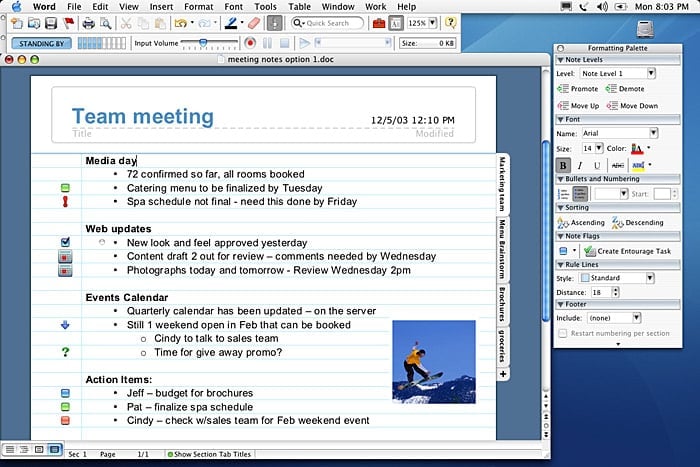Start audio recording with Record button

[250, 43]
